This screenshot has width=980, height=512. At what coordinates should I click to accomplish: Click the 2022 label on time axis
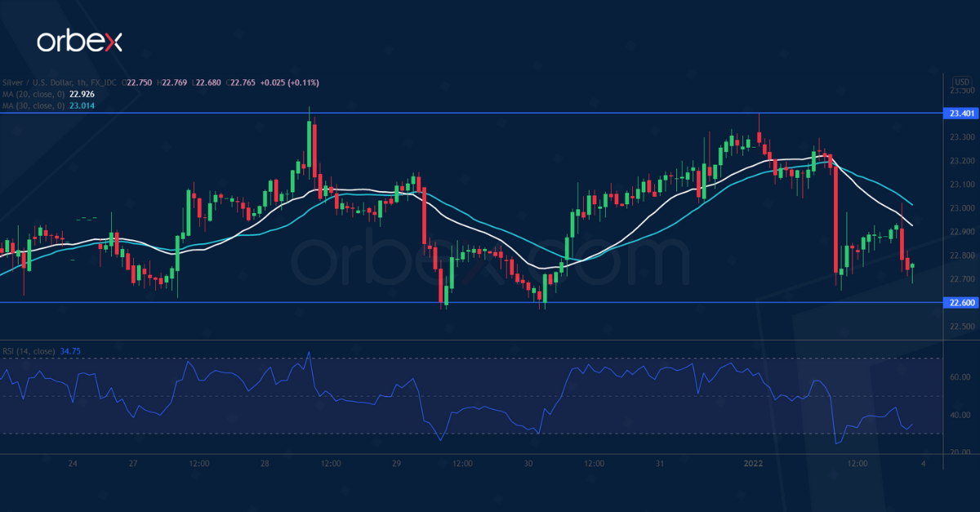752,463
